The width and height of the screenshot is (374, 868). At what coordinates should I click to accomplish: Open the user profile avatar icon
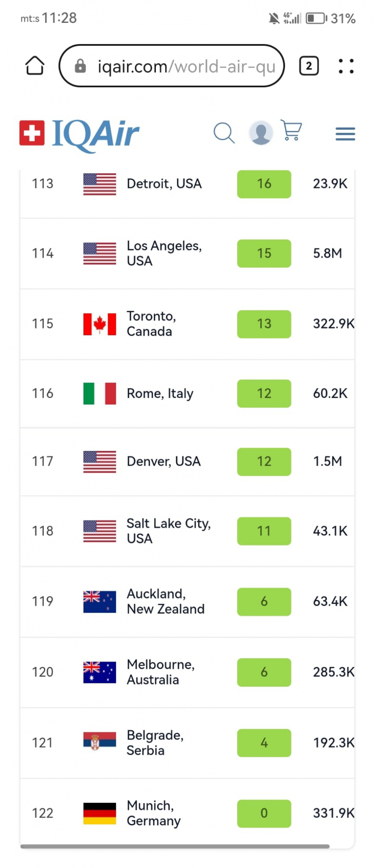[x=261, y=133]
